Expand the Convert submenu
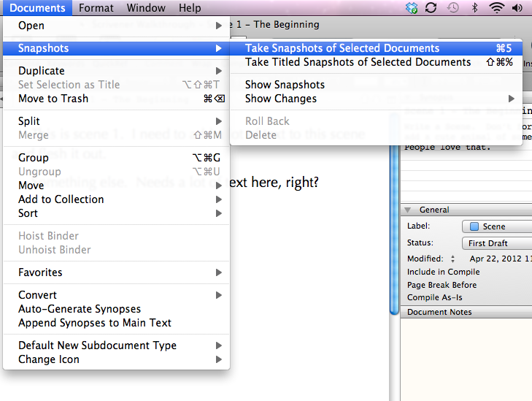The width and height of the screenshot is (532, 401). coord(116,295)
